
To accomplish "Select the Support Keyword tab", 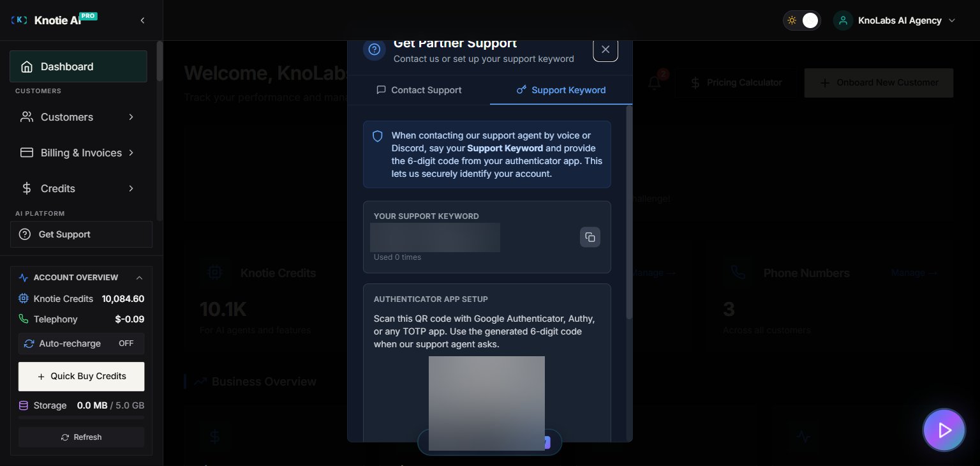I will [561, 90].
